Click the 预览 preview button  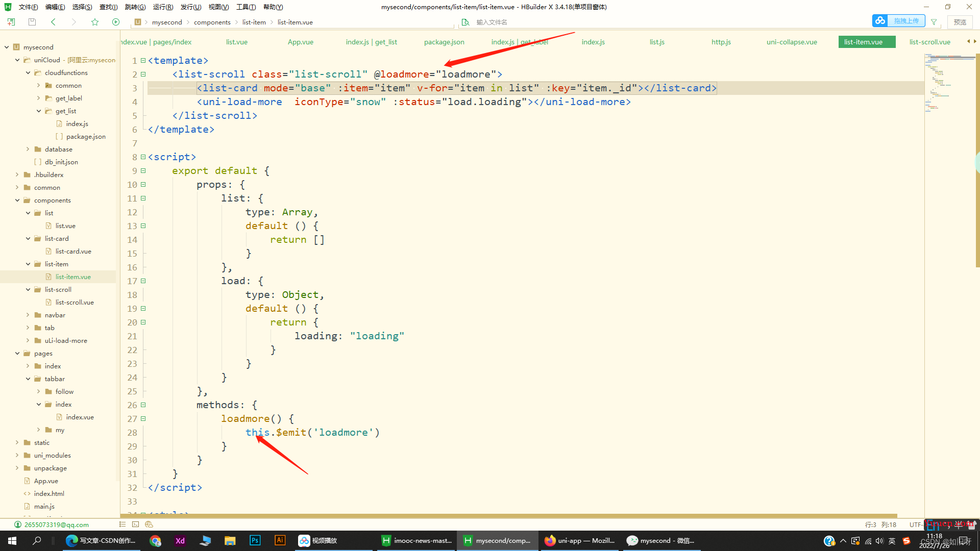click(960, 22)
